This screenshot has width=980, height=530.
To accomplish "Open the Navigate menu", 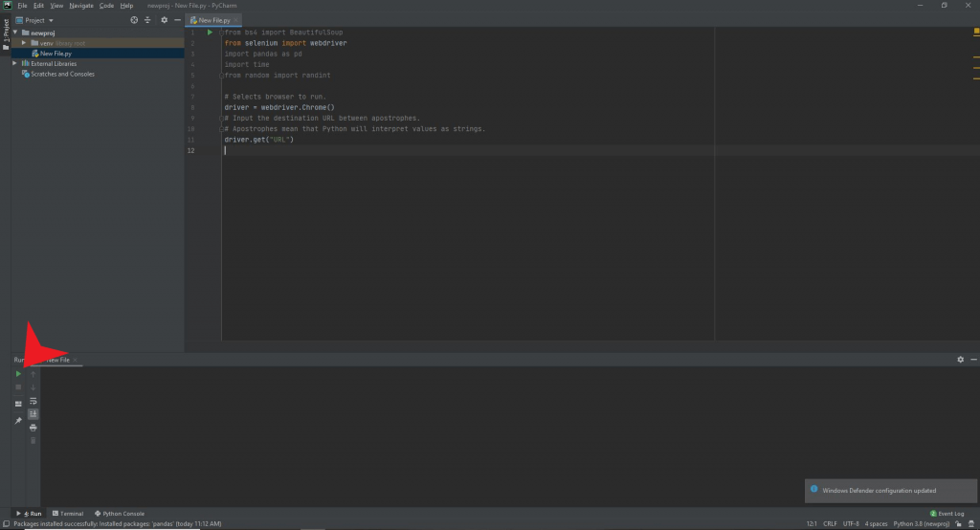I will (x=81, y=6).
